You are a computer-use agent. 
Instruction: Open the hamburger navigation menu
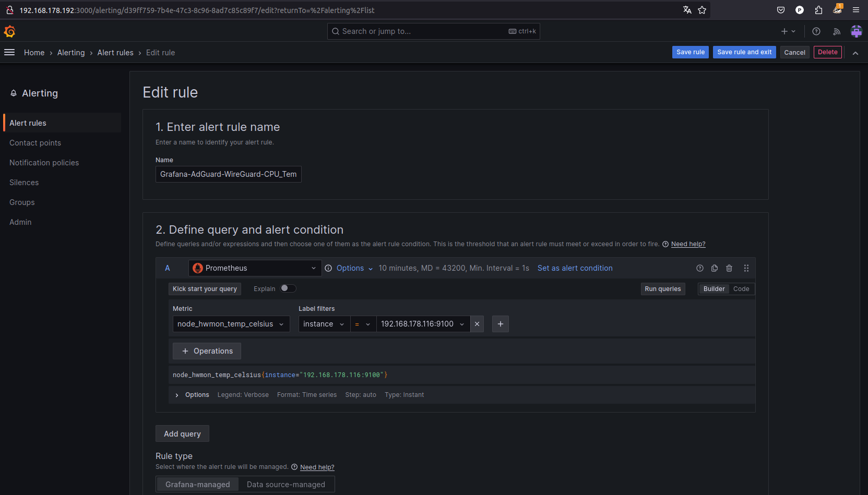[x=9, y=52]
